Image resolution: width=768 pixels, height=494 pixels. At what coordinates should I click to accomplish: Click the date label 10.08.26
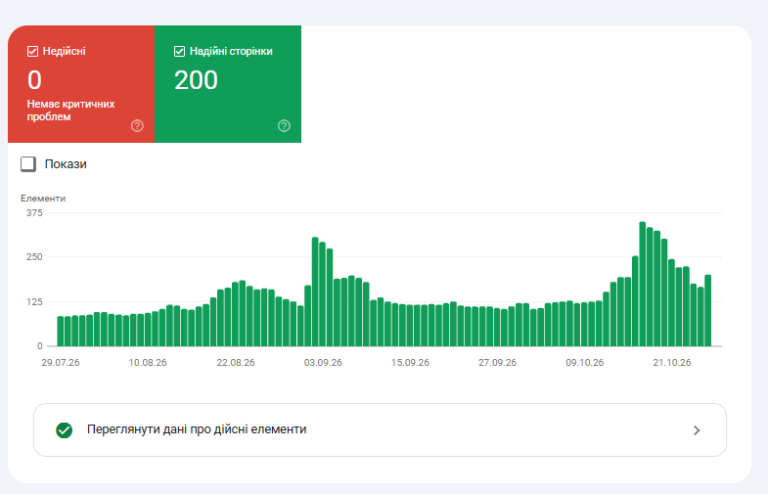(147, 363)
